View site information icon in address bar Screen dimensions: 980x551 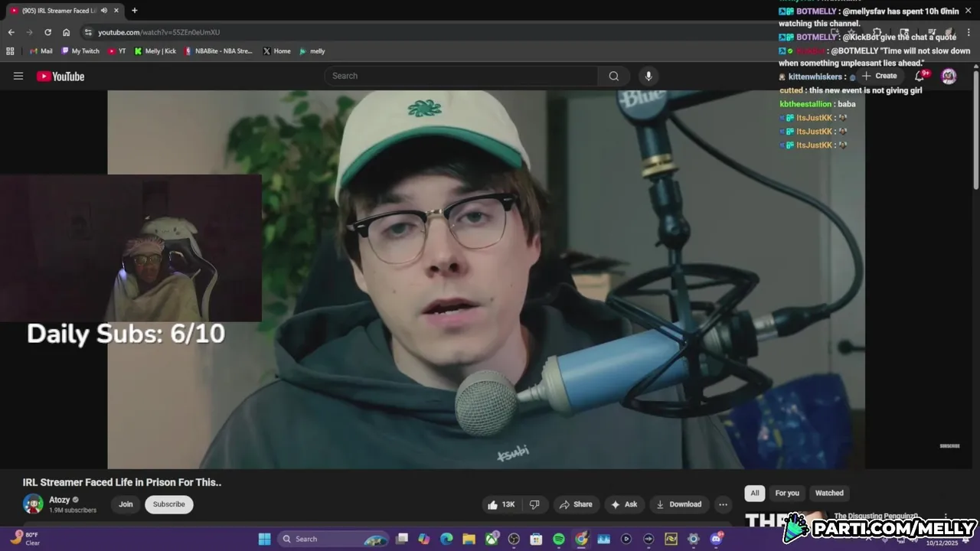(x=88, y=32)
